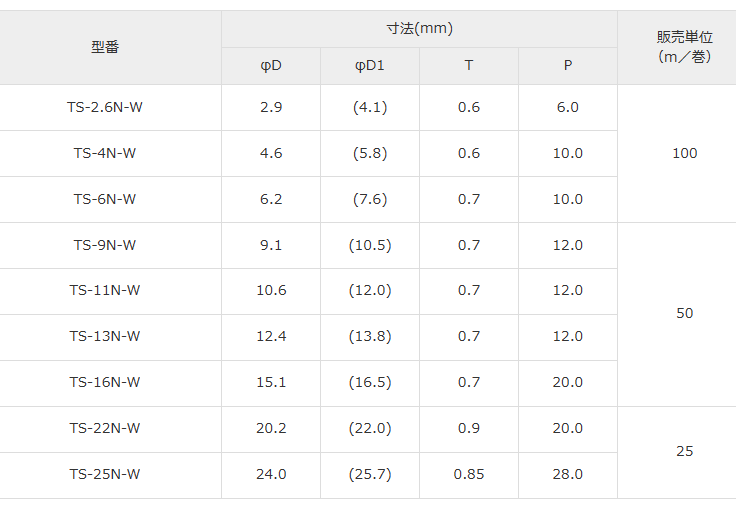Click the sales unit cell showing 100
Screen dimensions: 736x505
pyautogui.click(x=684, y=153)
